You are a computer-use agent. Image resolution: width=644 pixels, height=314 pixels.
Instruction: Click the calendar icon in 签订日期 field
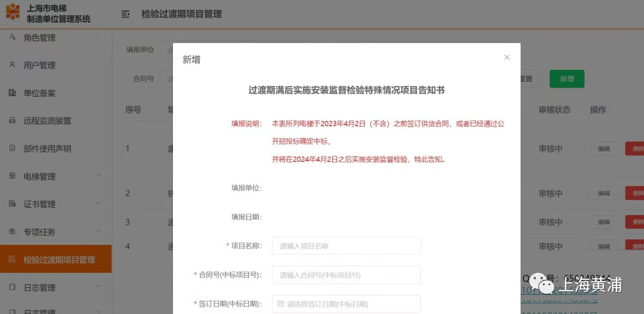click(280, 304)
